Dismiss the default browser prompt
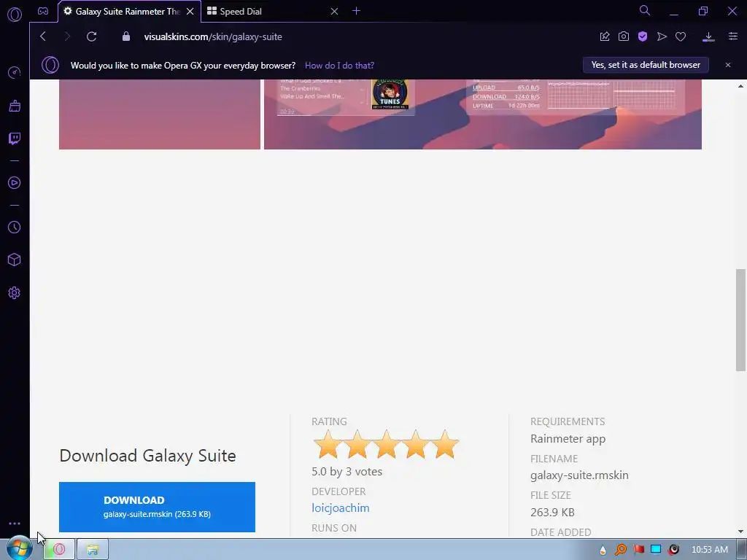The height and width of the screenshot is (560, 747). (727, 65)
